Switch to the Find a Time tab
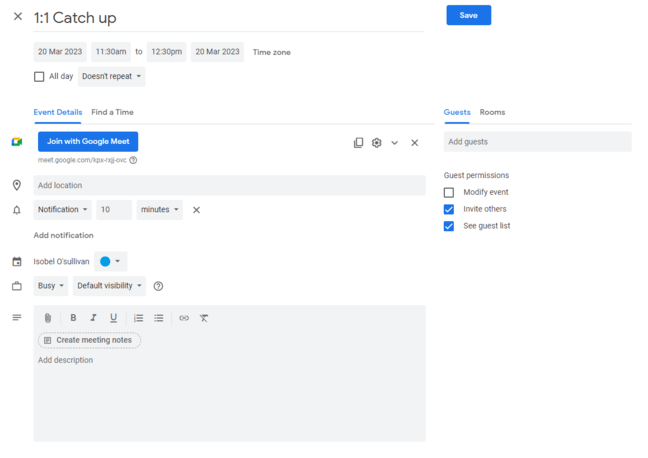 (112, 112)
